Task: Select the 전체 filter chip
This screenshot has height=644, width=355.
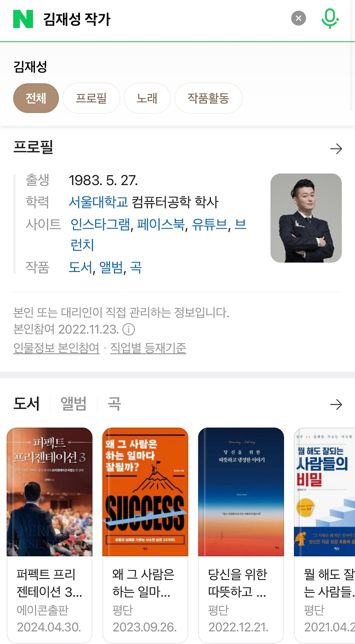Action: click(x=36, y=98)
